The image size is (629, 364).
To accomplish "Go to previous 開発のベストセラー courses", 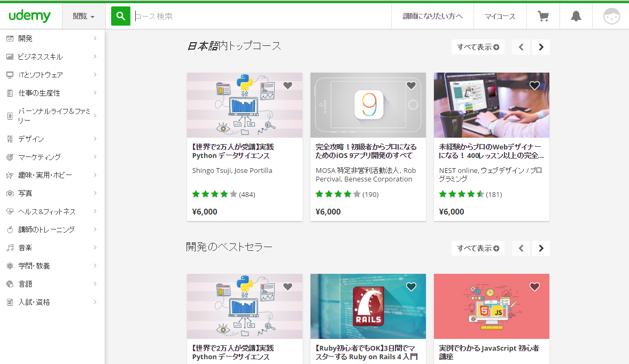I will coord(521,248).
